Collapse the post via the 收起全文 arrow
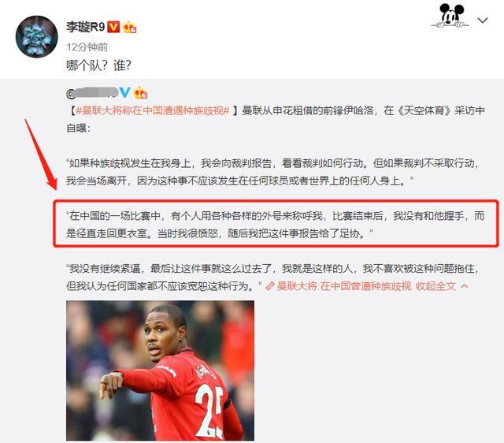 tap(465, 286)
